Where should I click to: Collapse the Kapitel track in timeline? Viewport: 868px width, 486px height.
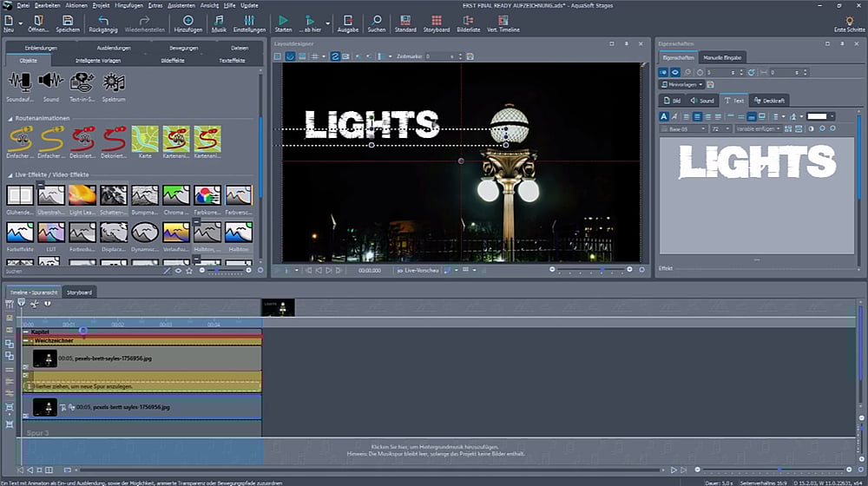pyautogui.click(x=26, y=332)
